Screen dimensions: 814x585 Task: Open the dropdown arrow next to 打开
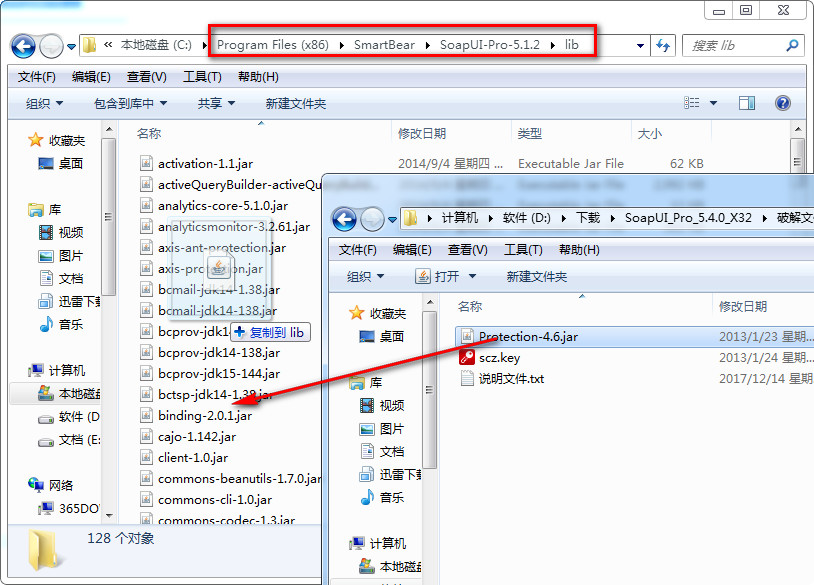(x=472, y=276)
